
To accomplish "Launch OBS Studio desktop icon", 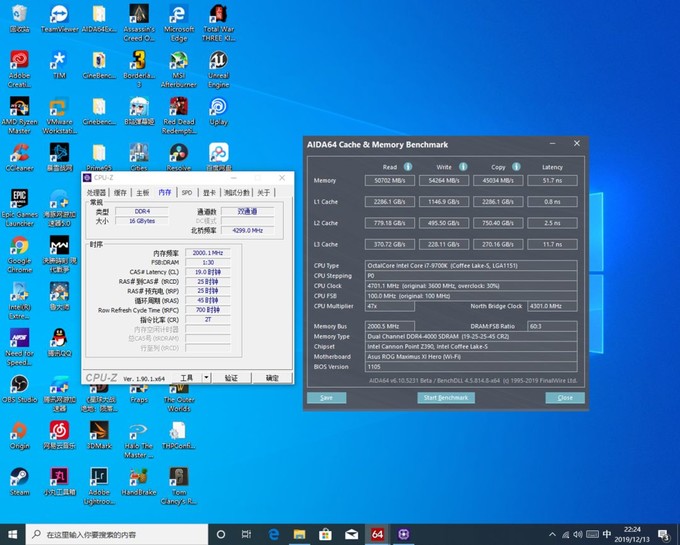I will [20, 389].
